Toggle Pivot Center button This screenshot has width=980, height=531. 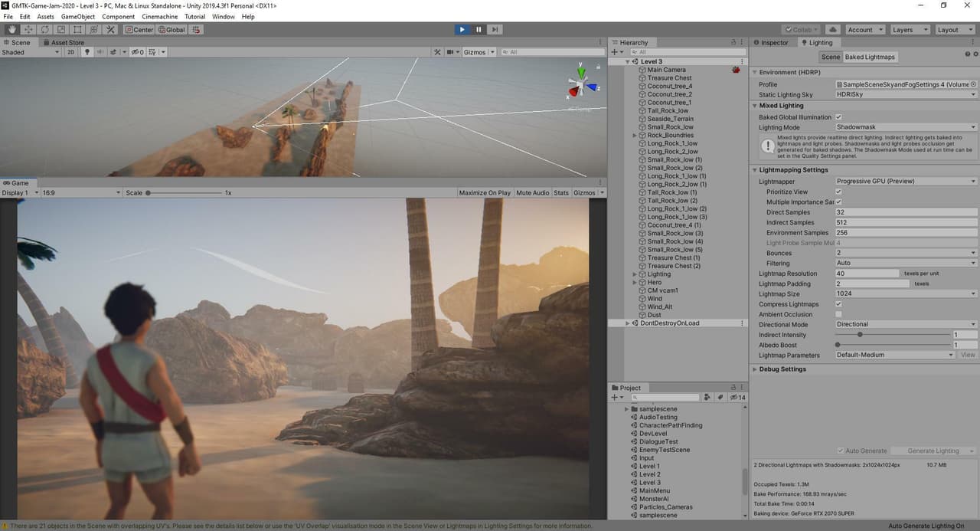click(139, 30)
